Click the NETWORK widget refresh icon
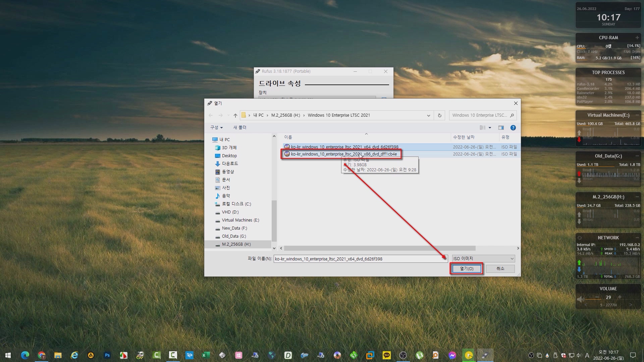 point(580,238)
